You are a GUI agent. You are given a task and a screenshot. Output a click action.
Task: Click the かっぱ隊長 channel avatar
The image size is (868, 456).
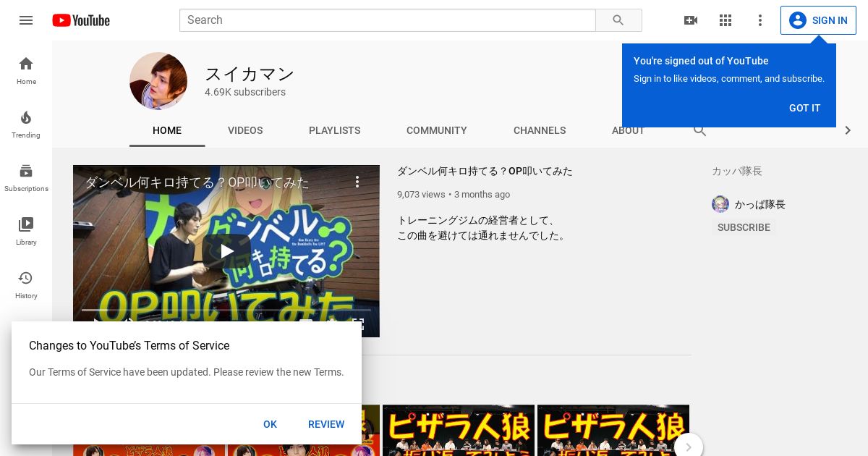(720, 204)
